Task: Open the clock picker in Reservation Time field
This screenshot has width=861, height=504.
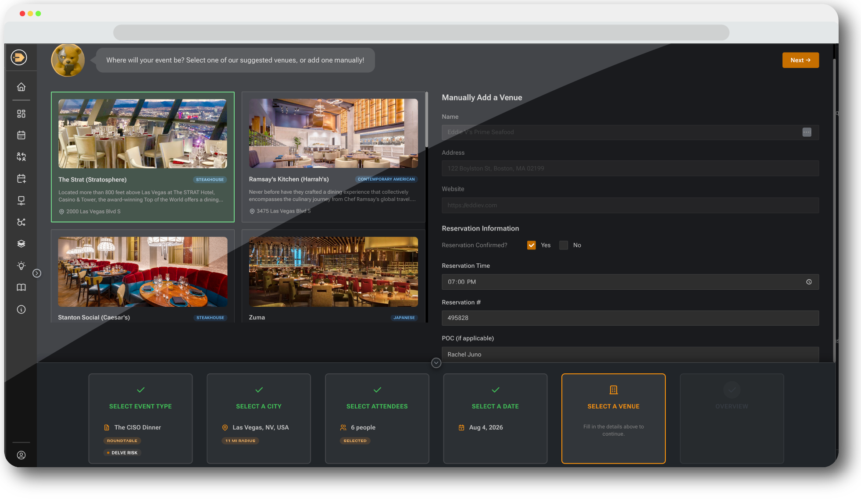Action: point(809,282)
